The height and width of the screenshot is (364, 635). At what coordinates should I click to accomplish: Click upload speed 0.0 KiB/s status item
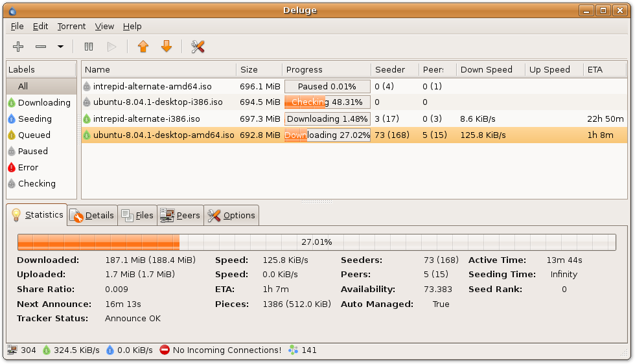pyautogui.click(x=130, y=350)
